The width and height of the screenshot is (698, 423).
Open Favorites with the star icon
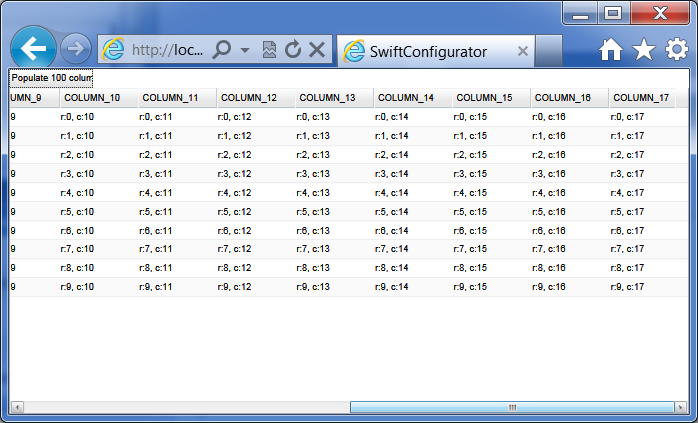(x=644, y=50)
